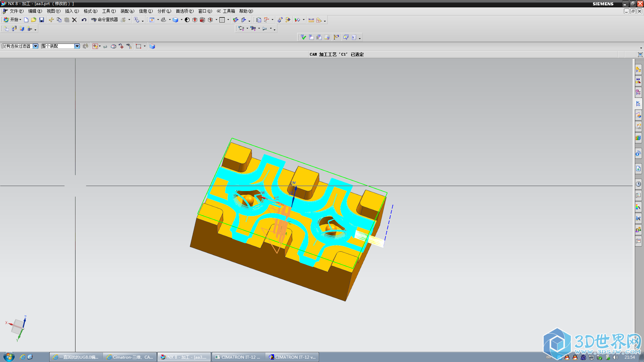Switch to CIMATRON IT-12 taskbar window

[x=238, y=357]
